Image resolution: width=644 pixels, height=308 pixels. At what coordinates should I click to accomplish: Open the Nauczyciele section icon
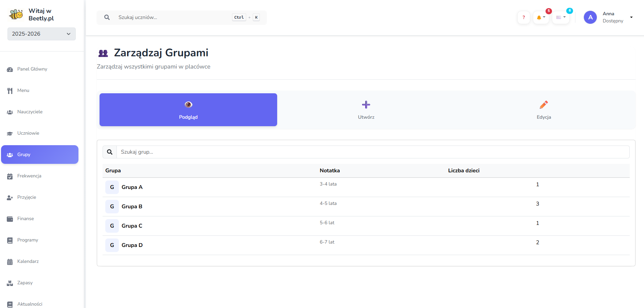tap(10, 112)
